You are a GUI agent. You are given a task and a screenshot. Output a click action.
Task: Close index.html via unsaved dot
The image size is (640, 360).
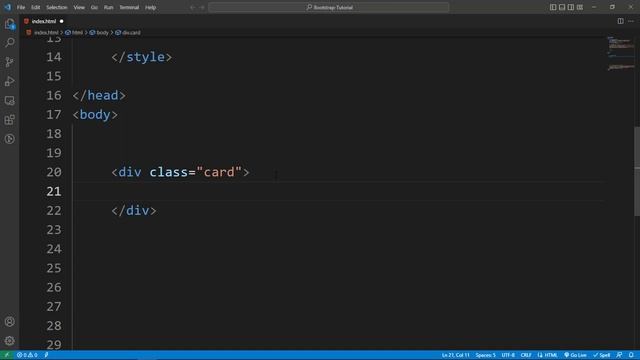tap(62, 21)
